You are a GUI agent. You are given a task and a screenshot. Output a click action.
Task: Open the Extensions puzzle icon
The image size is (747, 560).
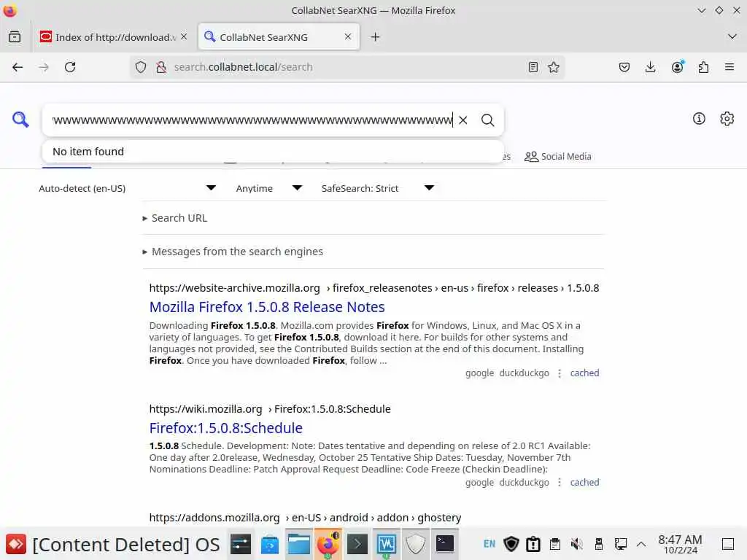[x=704, y=67]
